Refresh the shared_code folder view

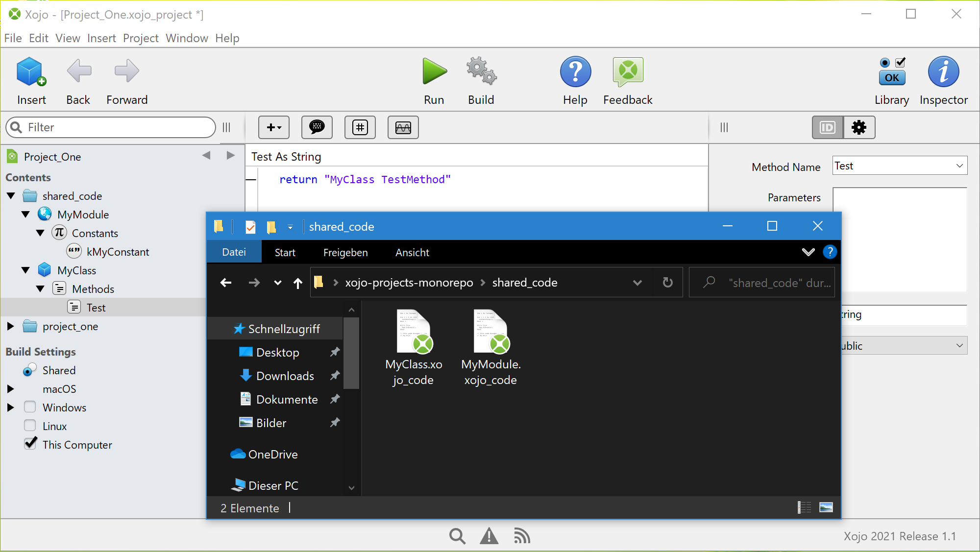coord(667,283)
